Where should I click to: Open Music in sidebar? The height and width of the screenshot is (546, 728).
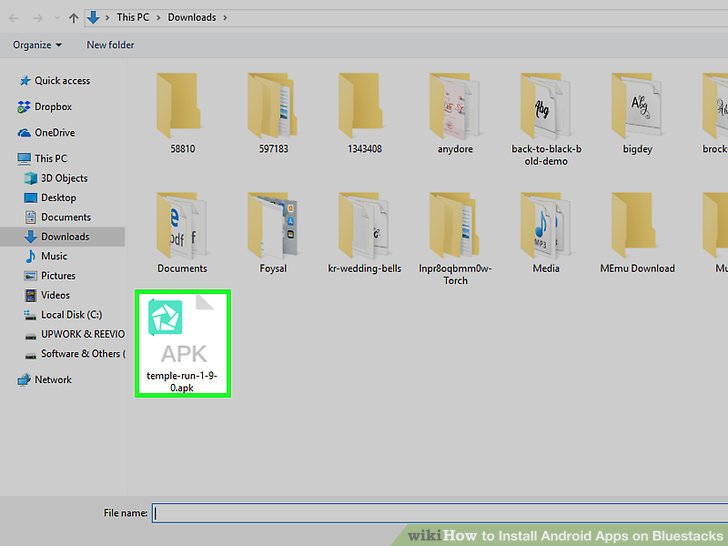click(x=54, y=256)
